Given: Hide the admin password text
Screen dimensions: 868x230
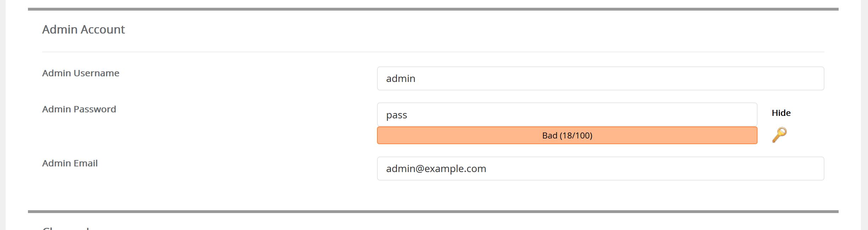Looking at the screenshot, I should point(781,113).
